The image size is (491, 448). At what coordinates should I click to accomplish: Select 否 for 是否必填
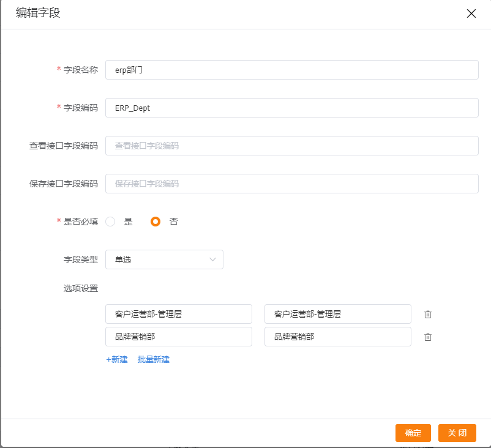click(x=156, y=222)
